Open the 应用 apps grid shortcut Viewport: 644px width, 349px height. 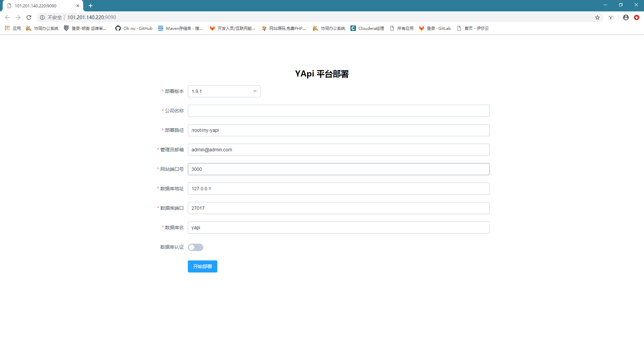click(x=13, y=28)
